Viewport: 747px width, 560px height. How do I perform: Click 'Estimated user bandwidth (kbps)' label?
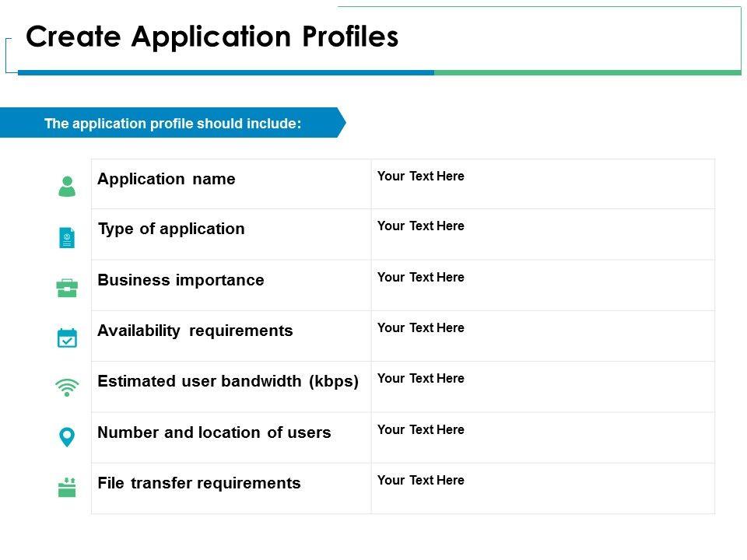[228, 381]
